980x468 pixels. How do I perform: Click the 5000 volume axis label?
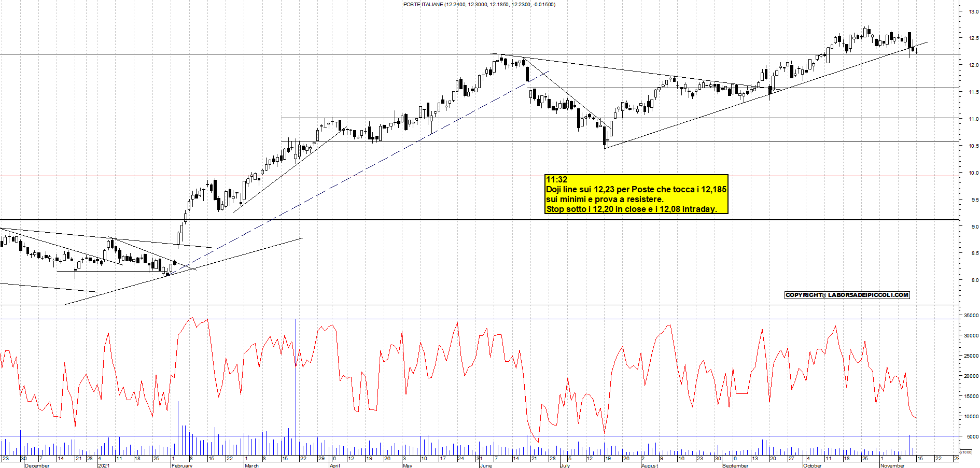tap(972, 437)
